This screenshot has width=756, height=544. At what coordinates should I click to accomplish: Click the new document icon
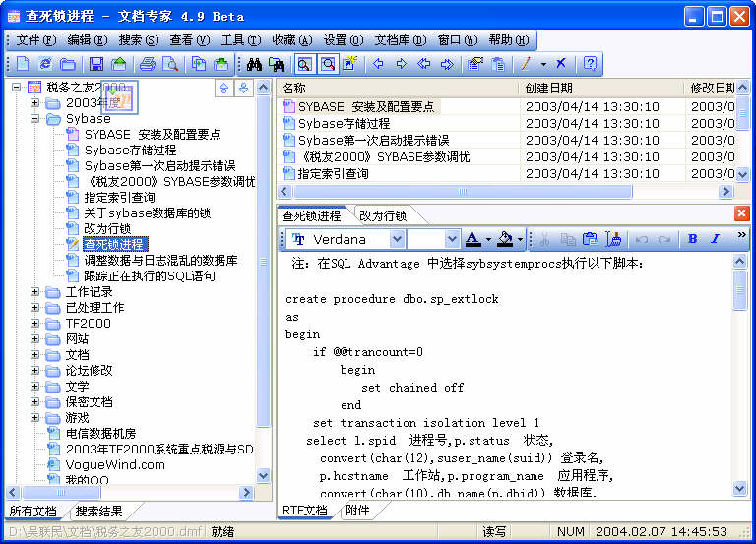pos(23,64)
